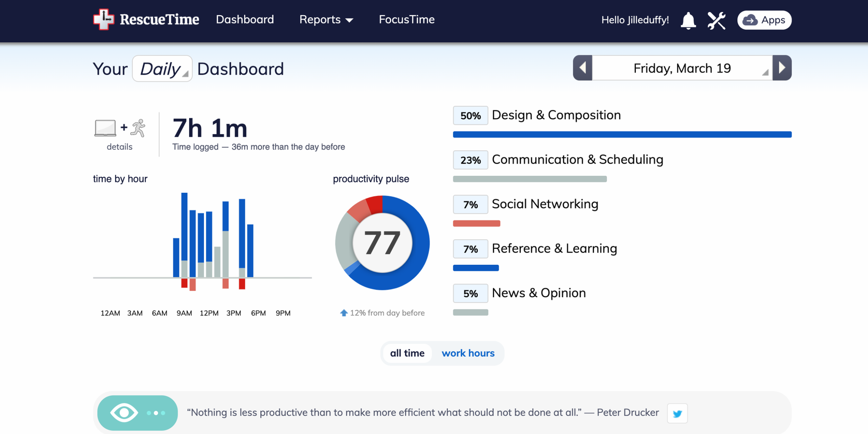Select the all time view

point(408,353)
